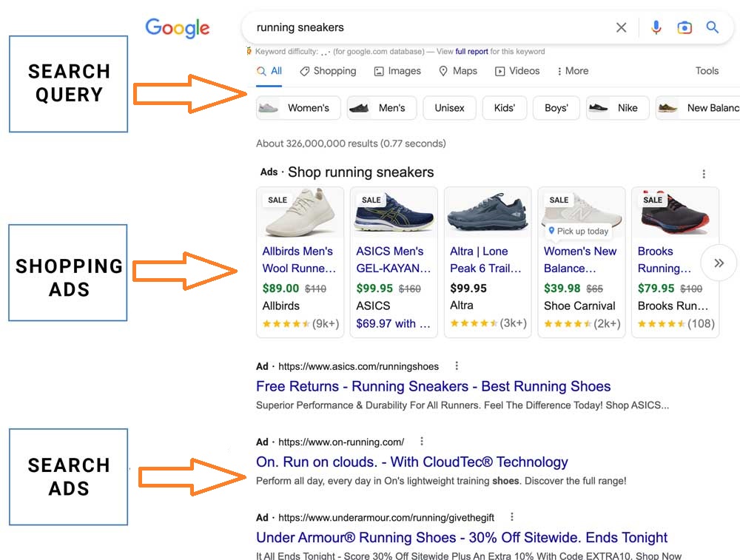Screen dimensions: 740x560
Task: Click About 326,000,000 results text
Action: tap(351, 144)
